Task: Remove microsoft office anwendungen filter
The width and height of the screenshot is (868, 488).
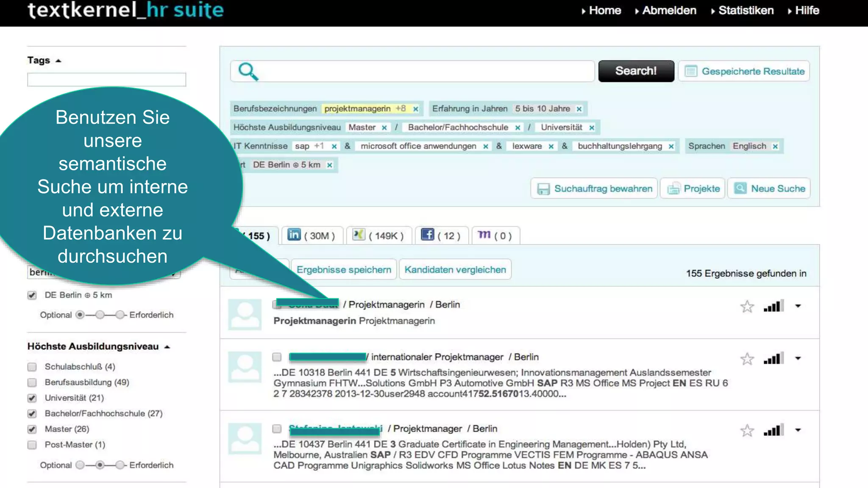Action: [x=486, y=147]
